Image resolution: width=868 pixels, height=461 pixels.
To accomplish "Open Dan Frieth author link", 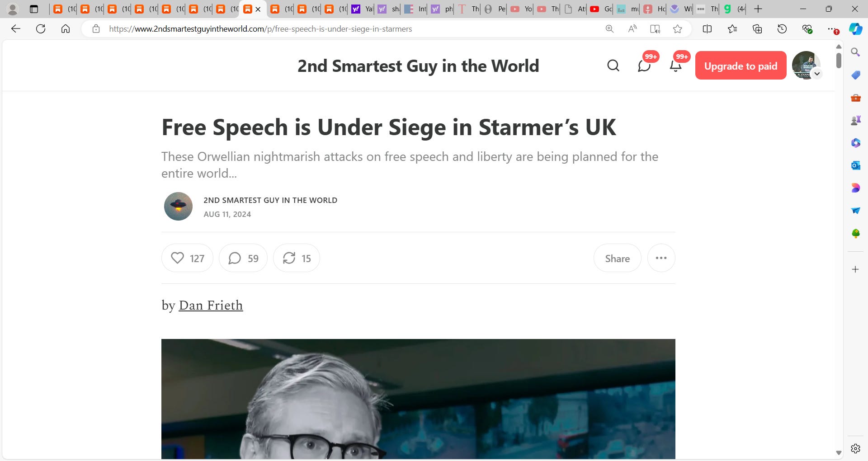I will point(211,306).
